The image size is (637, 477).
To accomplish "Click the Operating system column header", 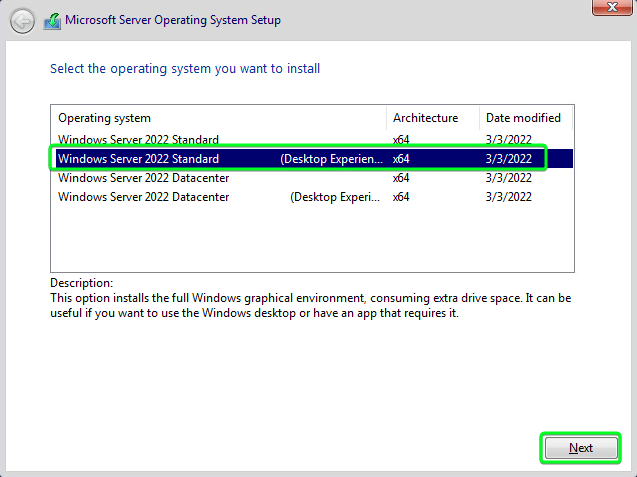I will (219, 118).
